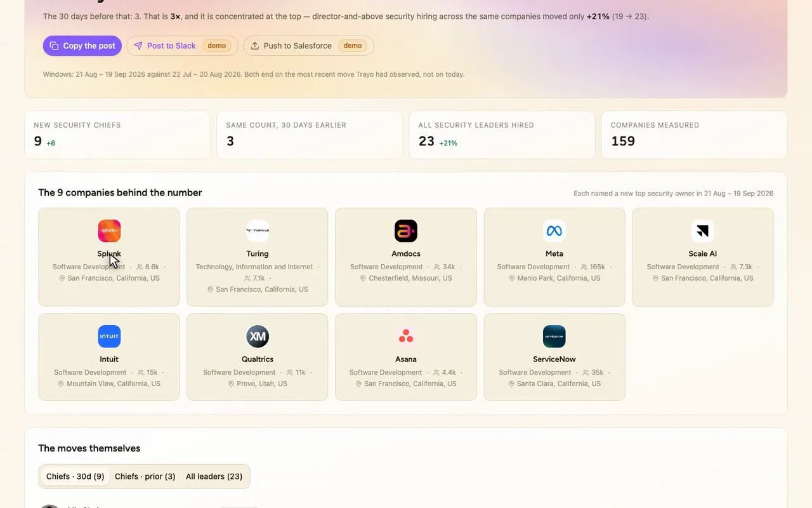Click the employees icon on Intuit card
Screen dimensions: 812x508
140,373
